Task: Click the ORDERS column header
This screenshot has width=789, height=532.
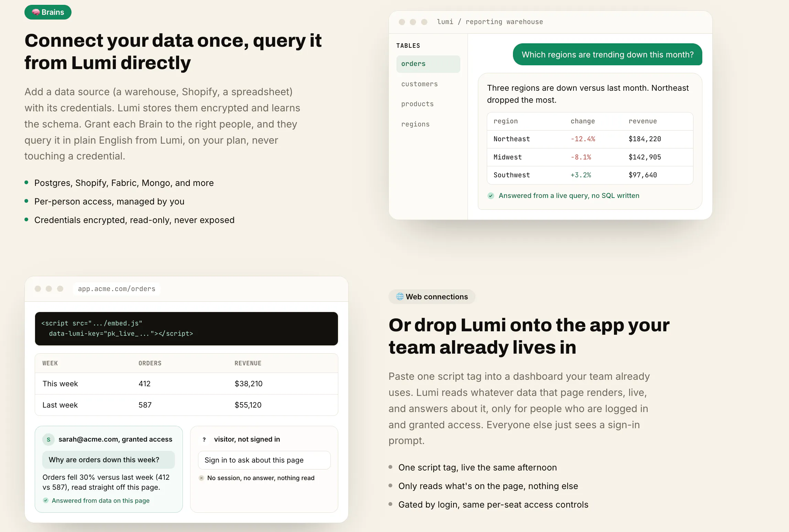Action: 150,363
